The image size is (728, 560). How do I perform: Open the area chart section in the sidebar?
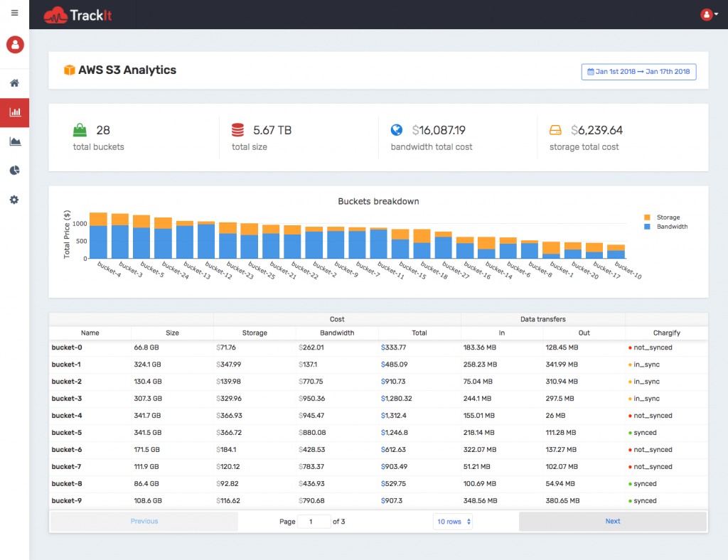point(14,141)
